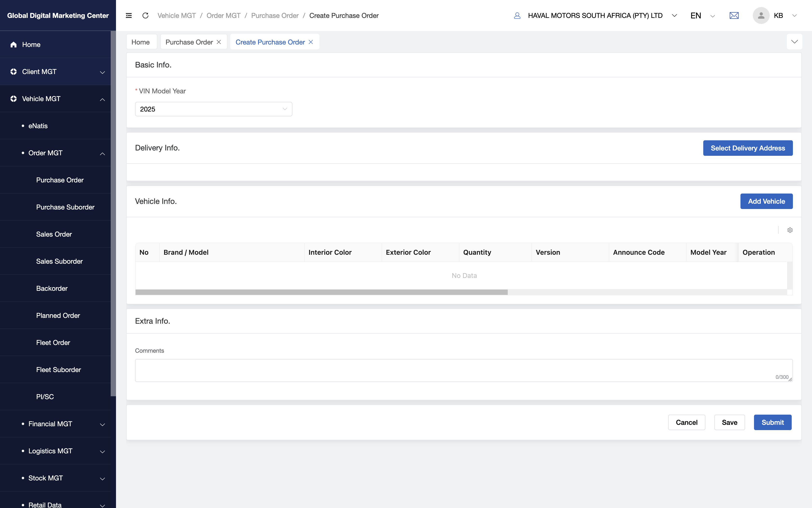Viewport: 812px width, 508px height.
Task: Expand the Stock MGT submenu
Action: [x=102, y=479]
